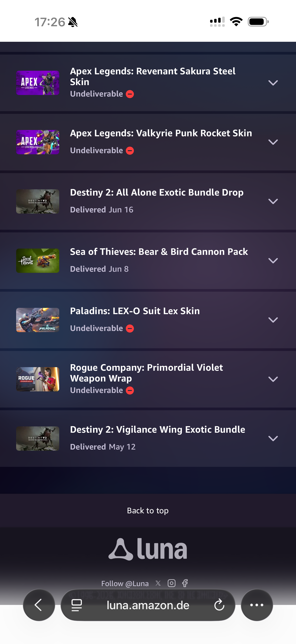Expand the Apex Legends Revenant Sakura Steel Skin entry
This screenshot has width=296, height=644.
click(273, 83)
